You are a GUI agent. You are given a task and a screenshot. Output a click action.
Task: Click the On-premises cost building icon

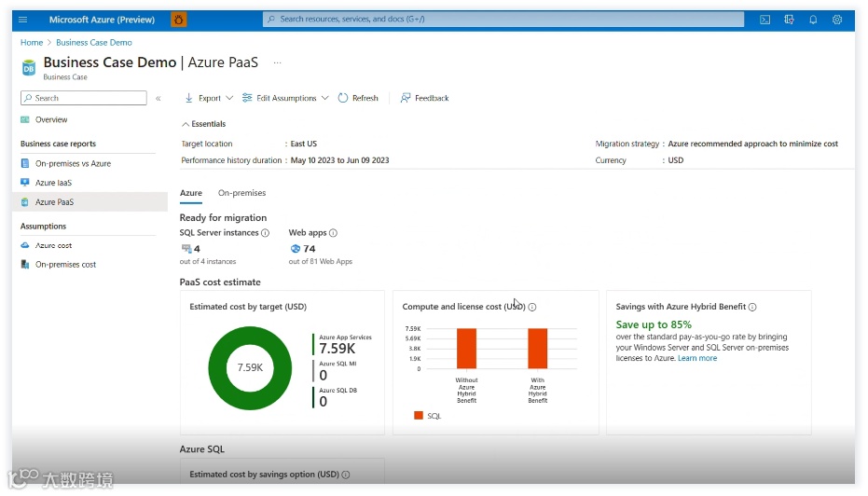tap(25, 265)
